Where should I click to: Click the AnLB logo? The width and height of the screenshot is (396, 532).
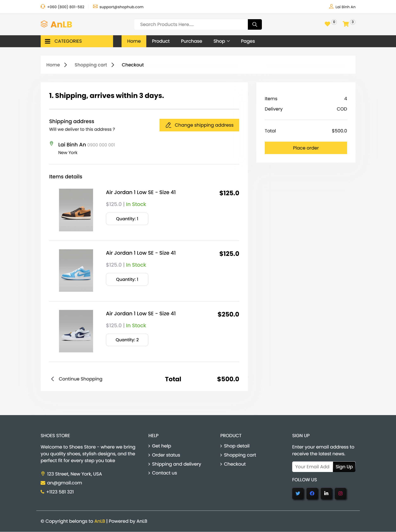coord(56,24)
